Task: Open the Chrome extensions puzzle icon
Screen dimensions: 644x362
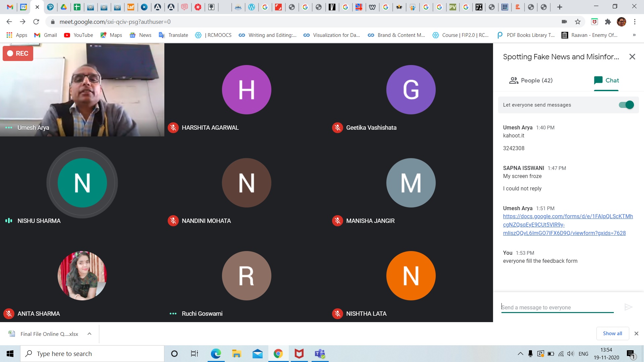Action: [x=608, y=22]
